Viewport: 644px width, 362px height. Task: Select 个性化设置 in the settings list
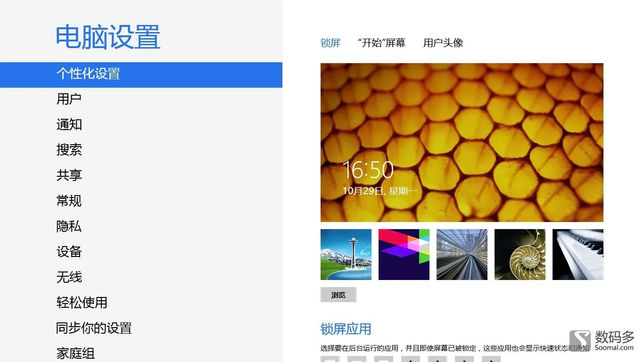141,74
